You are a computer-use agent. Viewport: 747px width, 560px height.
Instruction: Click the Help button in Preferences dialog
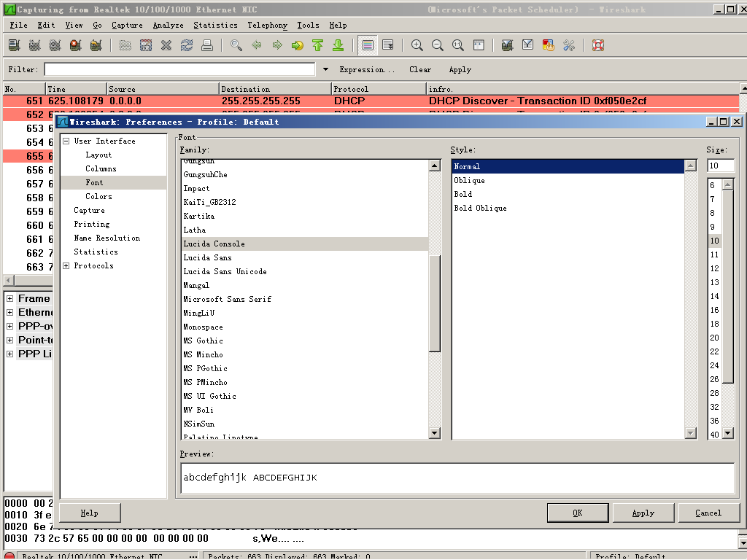(x=90, y=513)
